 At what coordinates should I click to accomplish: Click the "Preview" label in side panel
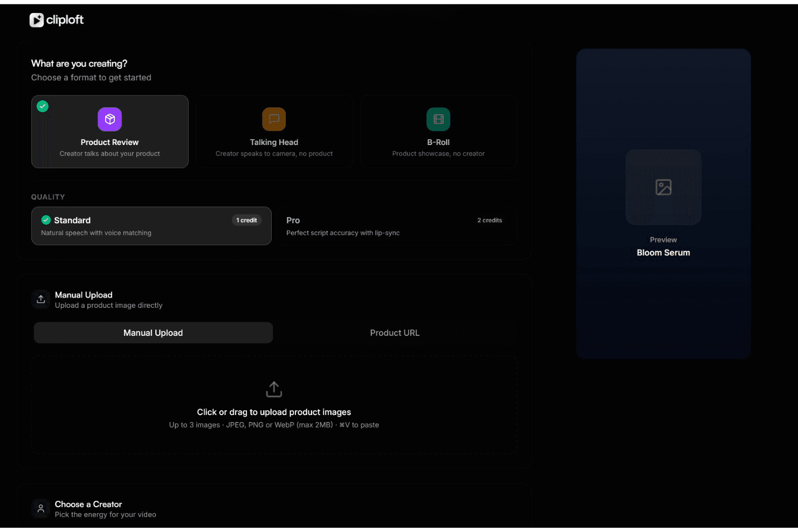(663, 240)
